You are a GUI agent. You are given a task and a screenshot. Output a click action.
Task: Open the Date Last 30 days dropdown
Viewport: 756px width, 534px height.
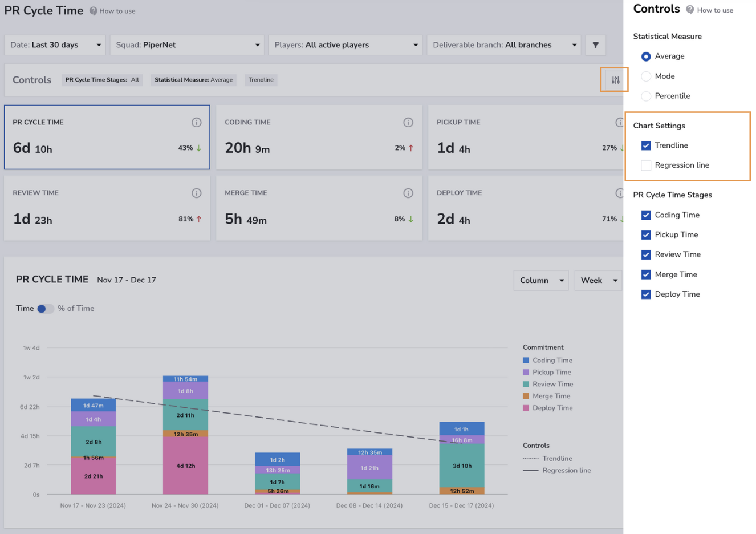(x=55, y=45)
